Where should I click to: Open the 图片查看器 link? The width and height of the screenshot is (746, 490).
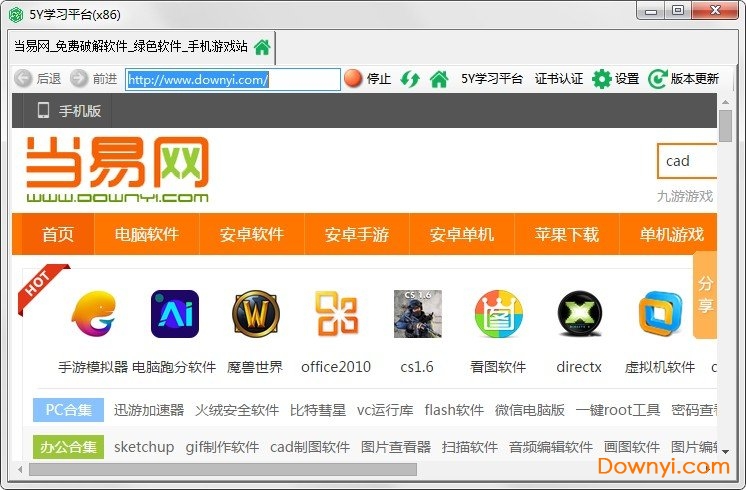tap(396, 447)
